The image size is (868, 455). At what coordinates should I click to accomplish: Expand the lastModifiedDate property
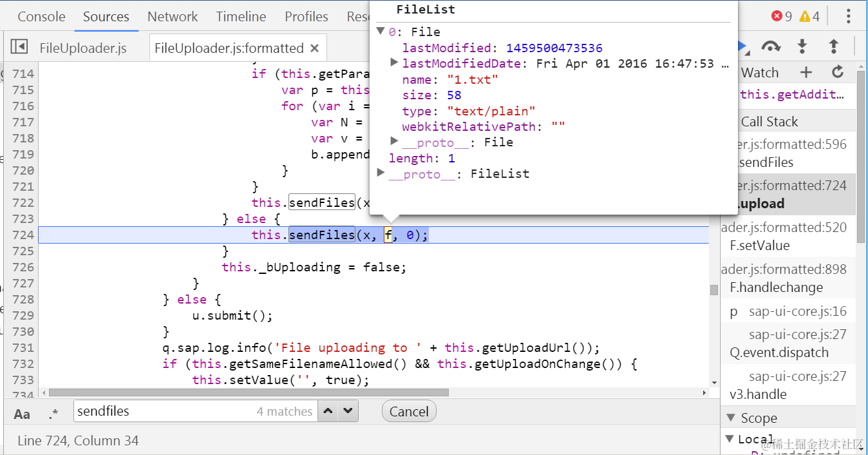tap(394, 63)
